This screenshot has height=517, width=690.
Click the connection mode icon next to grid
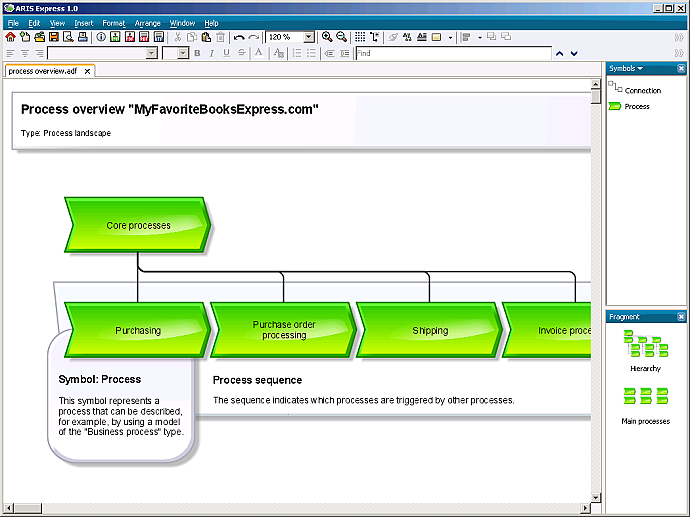(374, 37)
